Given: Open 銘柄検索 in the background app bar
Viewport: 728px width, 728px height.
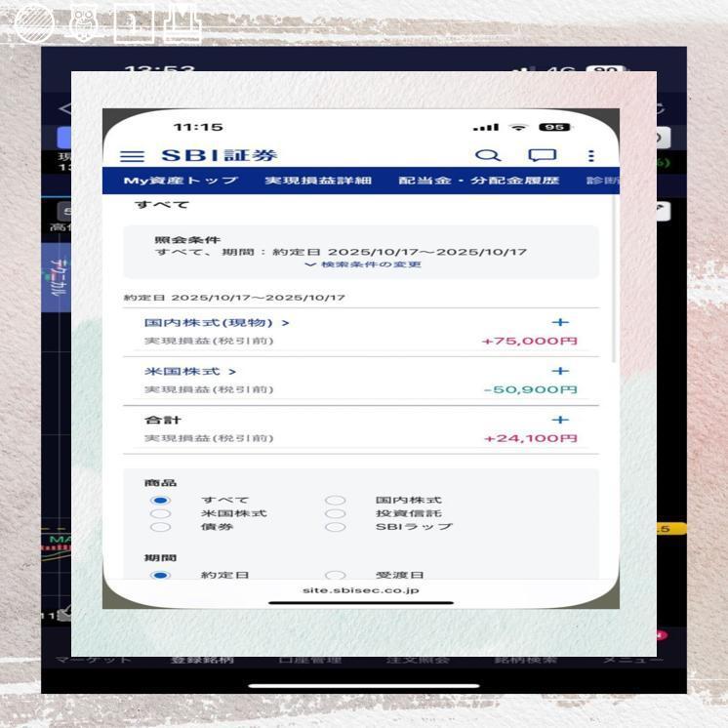Looking at the screenshot, I should point(525,660).
